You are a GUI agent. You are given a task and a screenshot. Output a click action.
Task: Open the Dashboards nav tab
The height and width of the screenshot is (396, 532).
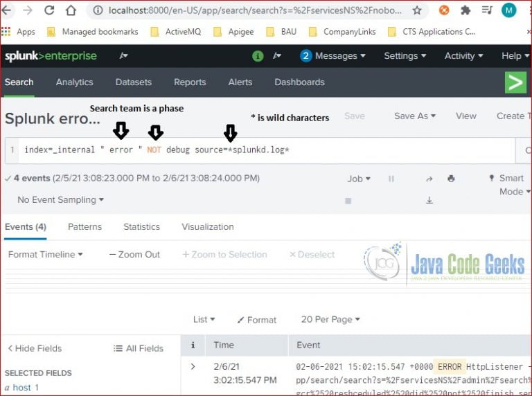[299, 82]
